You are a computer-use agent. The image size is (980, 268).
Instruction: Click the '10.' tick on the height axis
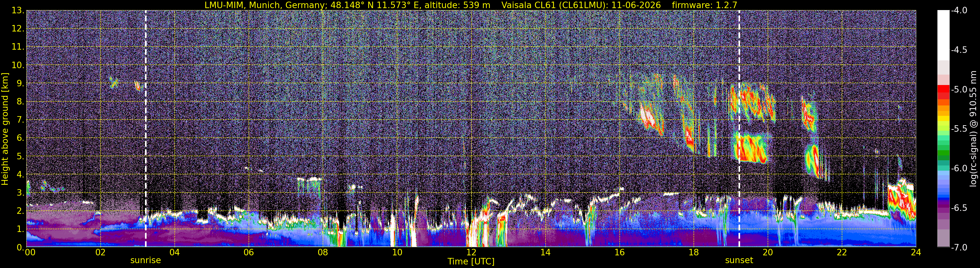tap(18, 65)
